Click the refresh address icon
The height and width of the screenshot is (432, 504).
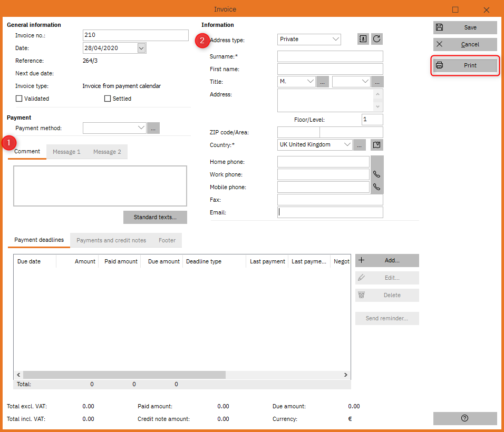[377, 39]
